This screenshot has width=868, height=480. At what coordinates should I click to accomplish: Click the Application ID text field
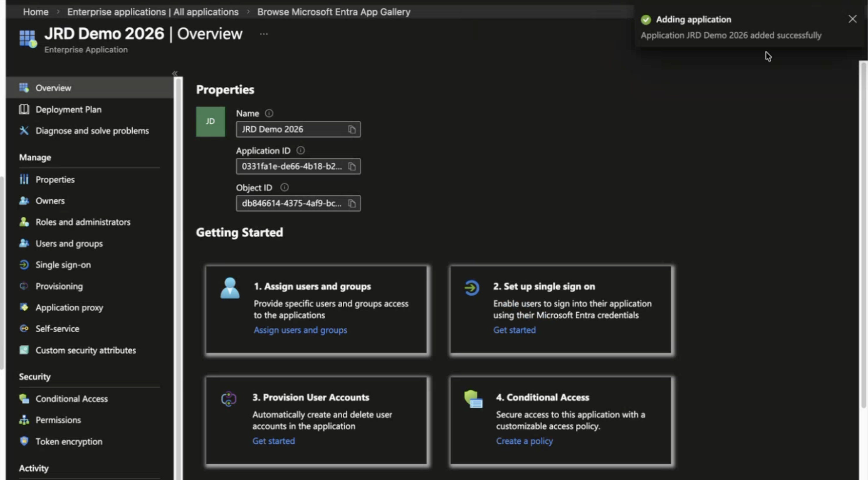298,166
